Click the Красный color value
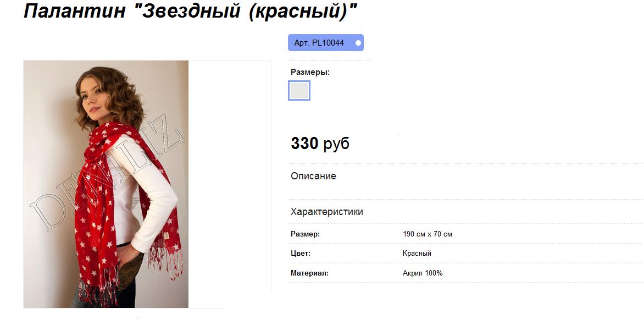 417,254
